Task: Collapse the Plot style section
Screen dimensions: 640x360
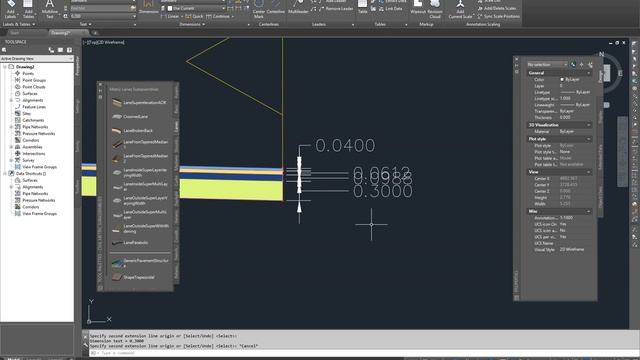Action: (x=588, y=139)
